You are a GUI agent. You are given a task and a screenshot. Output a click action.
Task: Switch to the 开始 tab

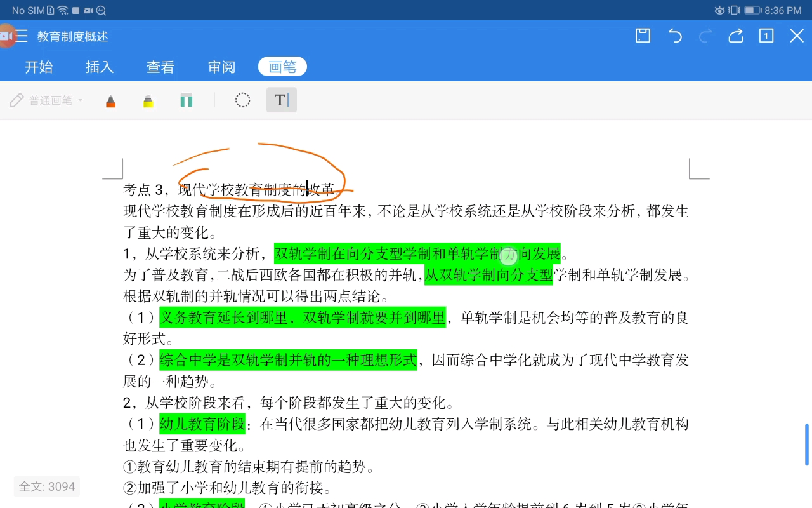(39, 67)
